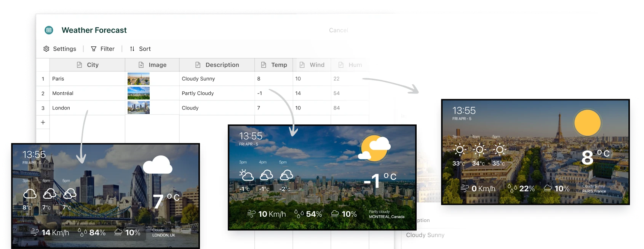Click the cloud icon on London card

click(158, 165)
